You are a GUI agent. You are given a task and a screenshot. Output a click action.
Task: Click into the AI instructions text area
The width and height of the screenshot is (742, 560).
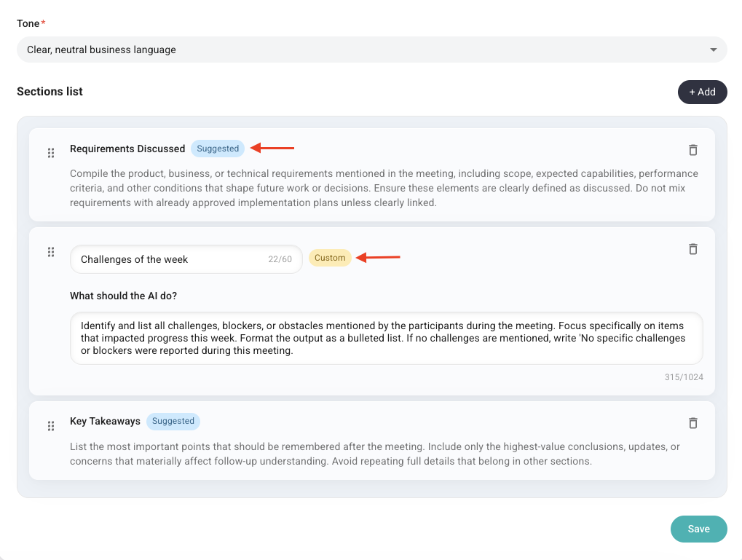(386, 339)
